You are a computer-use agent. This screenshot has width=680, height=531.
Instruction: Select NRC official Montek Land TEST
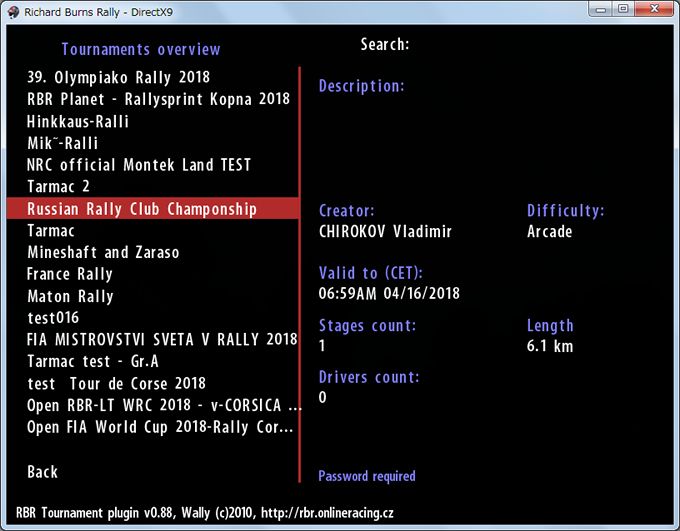click(139, 165)
